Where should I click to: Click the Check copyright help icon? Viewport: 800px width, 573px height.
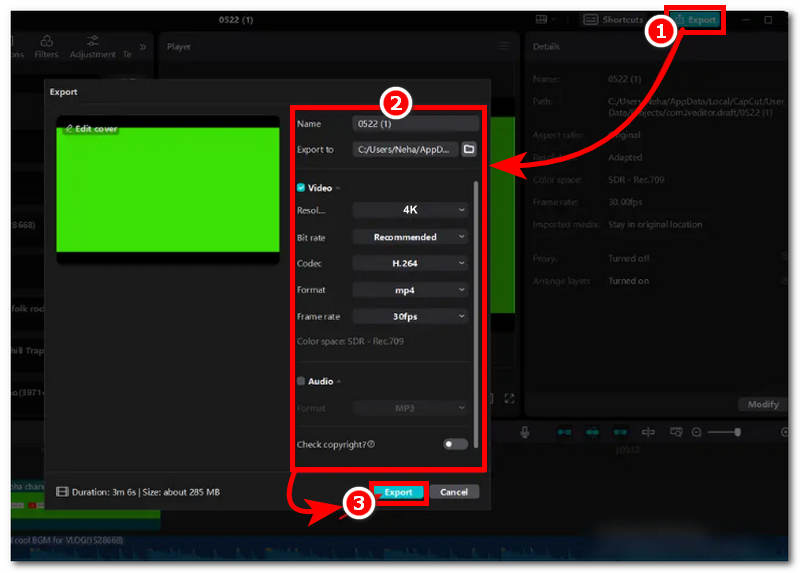click(371, 444)
